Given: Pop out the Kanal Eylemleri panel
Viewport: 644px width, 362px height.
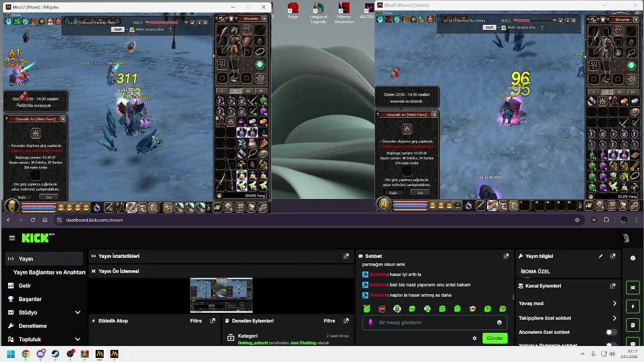Looking at the screenshot, I should 613,286.
